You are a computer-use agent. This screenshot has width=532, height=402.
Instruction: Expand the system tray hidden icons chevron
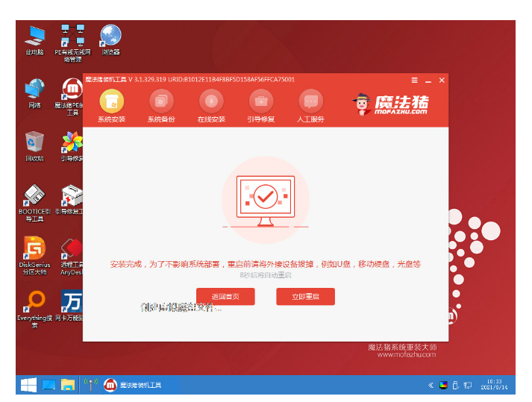click(431, 386)
